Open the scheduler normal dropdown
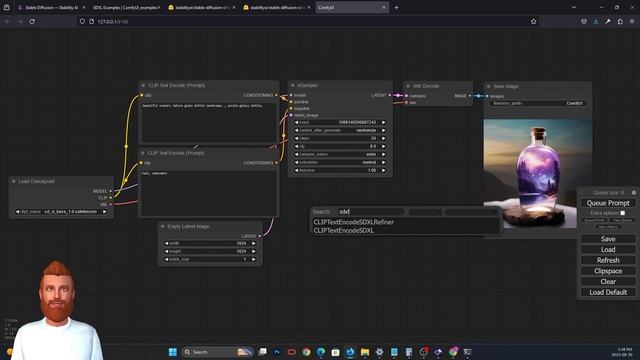Image resolution: width=640 pixels, height=360 pixels. [x=340, y=162]
